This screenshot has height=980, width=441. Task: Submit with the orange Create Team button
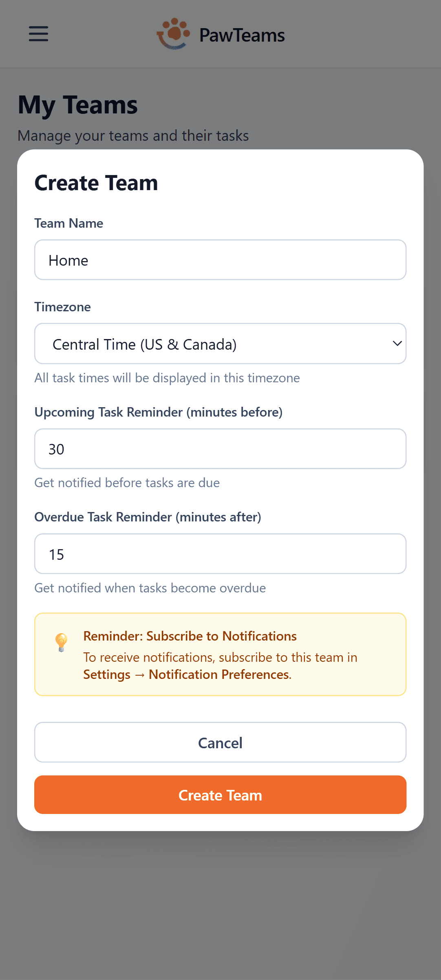(x=220, y=795)
